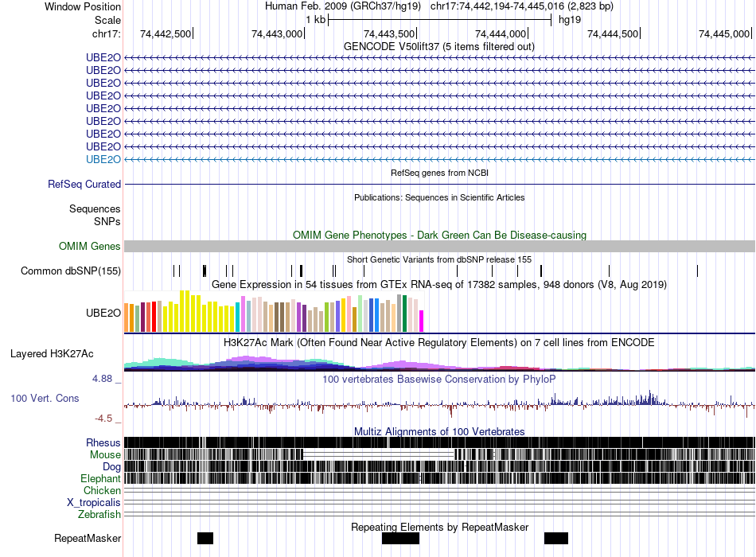
Task: Click 100 vertebrates Basewise Conservation title
Action: coord(439,379)
